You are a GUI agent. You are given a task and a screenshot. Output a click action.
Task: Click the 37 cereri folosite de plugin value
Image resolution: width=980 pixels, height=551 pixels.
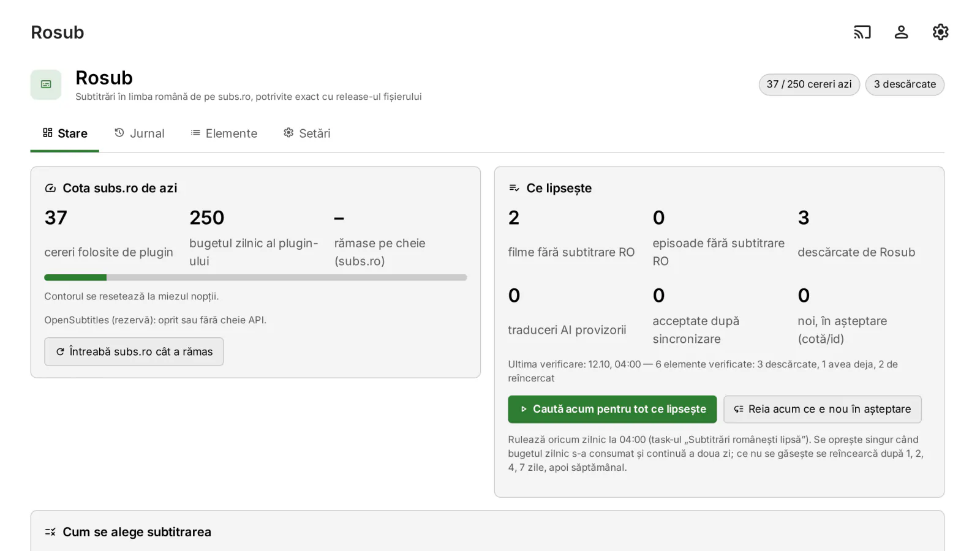56,218
